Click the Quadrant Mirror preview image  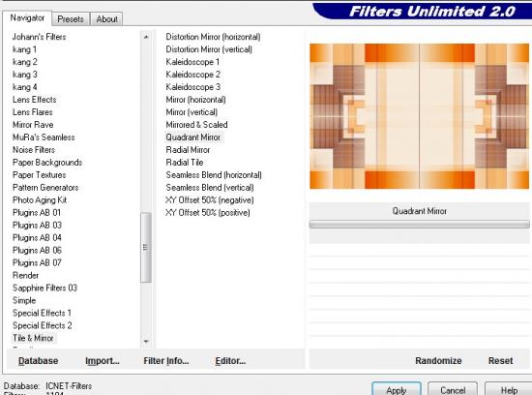point(419,116)
